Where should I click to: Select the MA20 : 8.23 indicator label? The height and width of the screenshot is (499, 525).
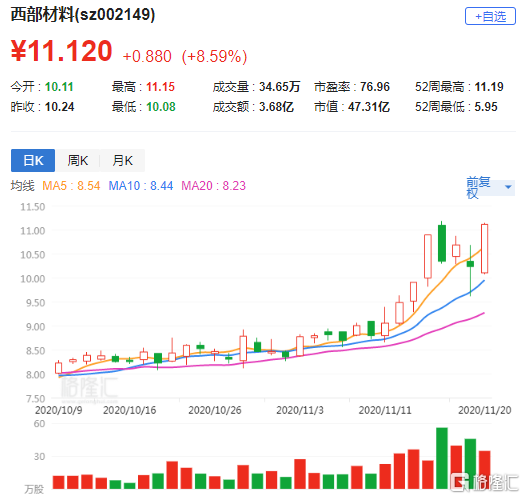pos(213,186)
